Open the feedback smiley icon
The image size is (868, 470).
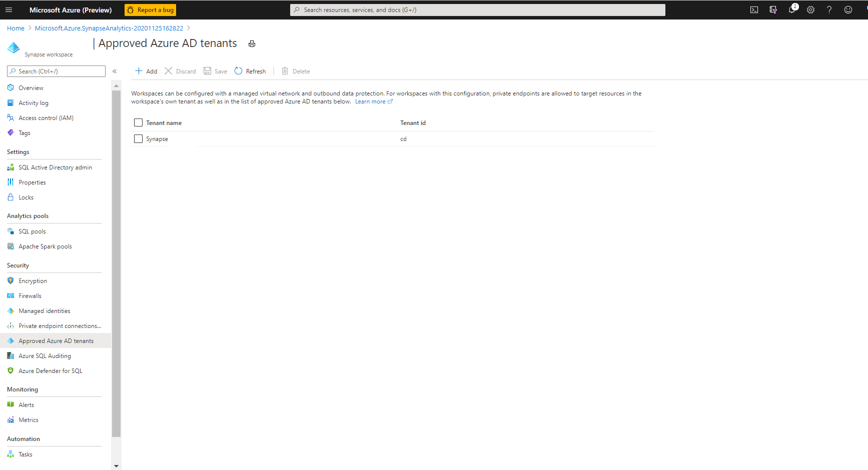(848, 9)
